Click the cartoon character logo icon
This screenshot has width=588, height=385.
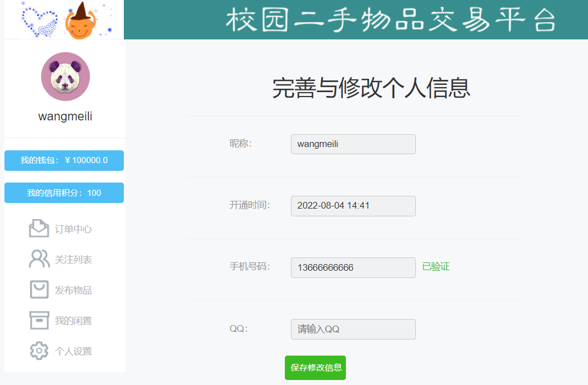tap(81, 19)
